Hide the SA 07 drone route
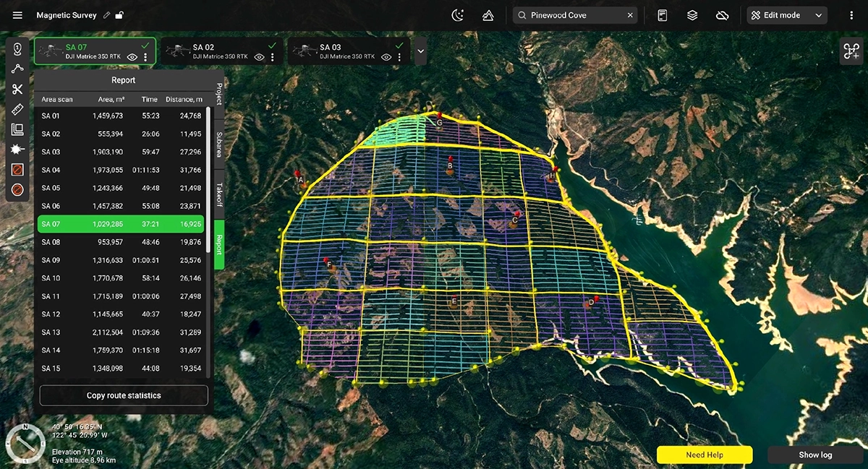 coord(134,57)
